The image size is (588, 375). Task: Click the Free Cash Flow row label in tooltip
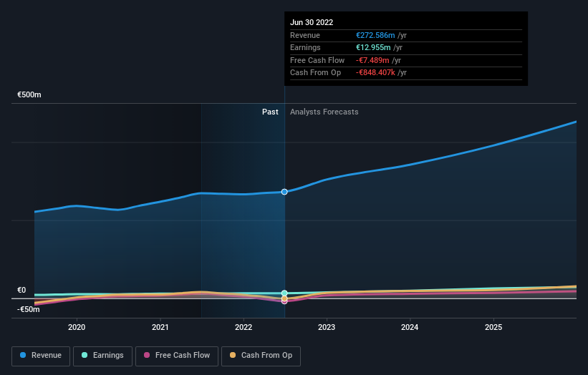[x=317, y=60]
